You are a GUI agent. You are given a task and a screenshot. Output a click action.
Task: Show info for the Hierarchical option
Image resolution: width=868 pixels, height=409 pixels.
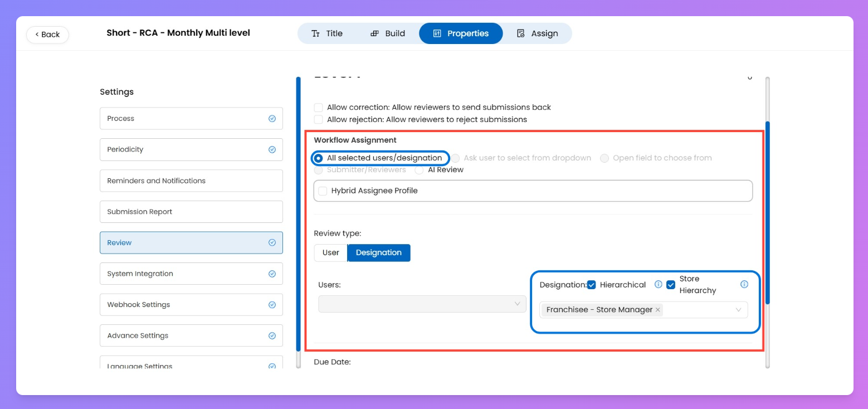click(x=658, y=285)
